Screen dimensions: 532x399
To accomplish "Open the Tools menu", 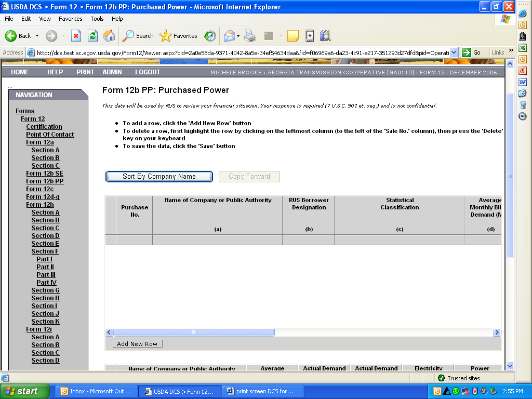I will tap(97, 19).
